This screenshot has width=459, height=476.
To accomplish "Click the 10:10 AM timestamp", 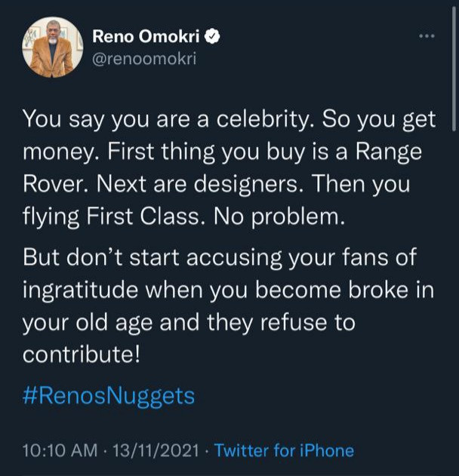I will [60, 451].
